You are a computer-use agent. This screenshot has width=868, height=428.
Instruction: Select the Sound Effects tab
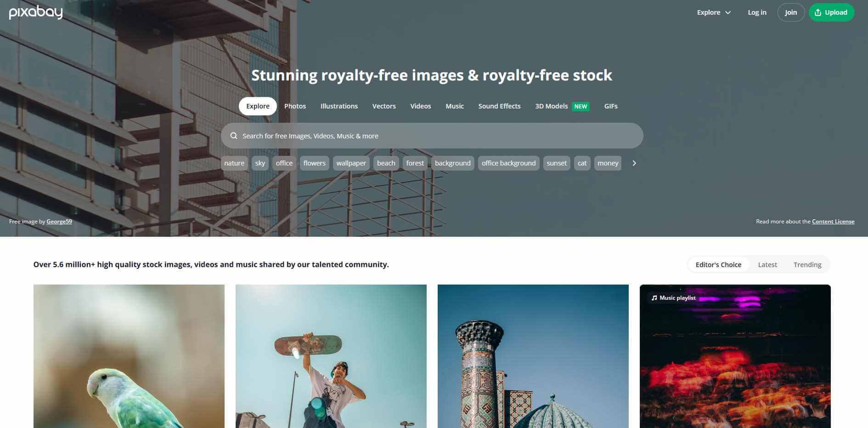[499, 106]
